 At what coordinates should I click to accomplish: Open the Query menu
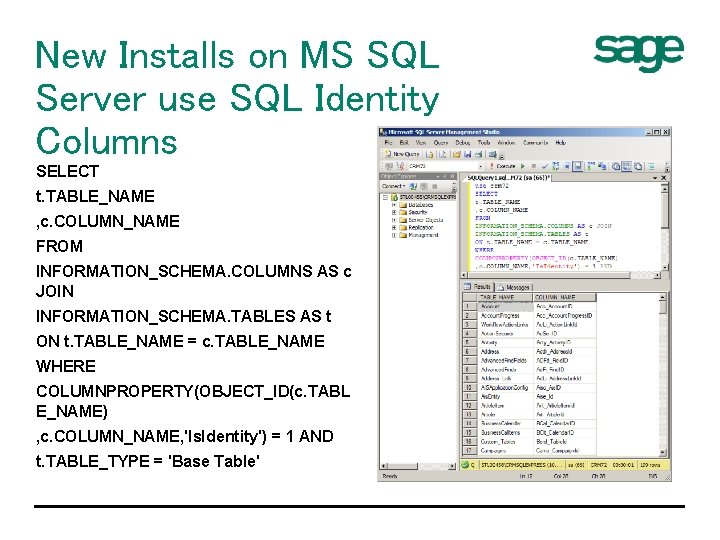click(440, 143)
